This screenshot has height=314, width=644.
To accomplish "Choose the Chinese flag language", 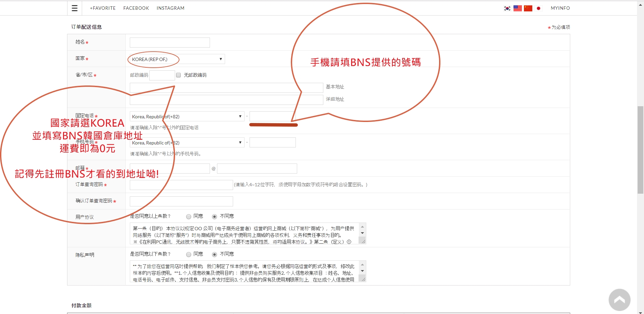I will click(528, 8).
